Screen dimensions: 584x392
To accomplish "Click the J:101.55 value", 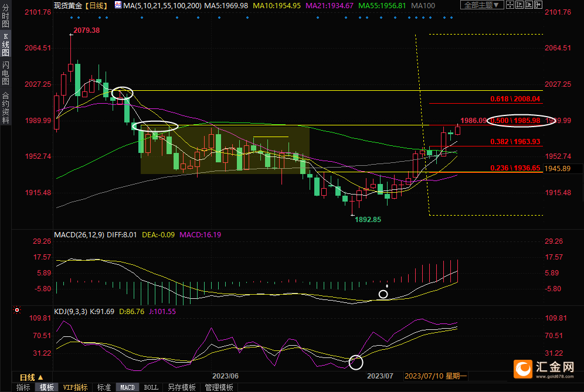I will (162, 312).
